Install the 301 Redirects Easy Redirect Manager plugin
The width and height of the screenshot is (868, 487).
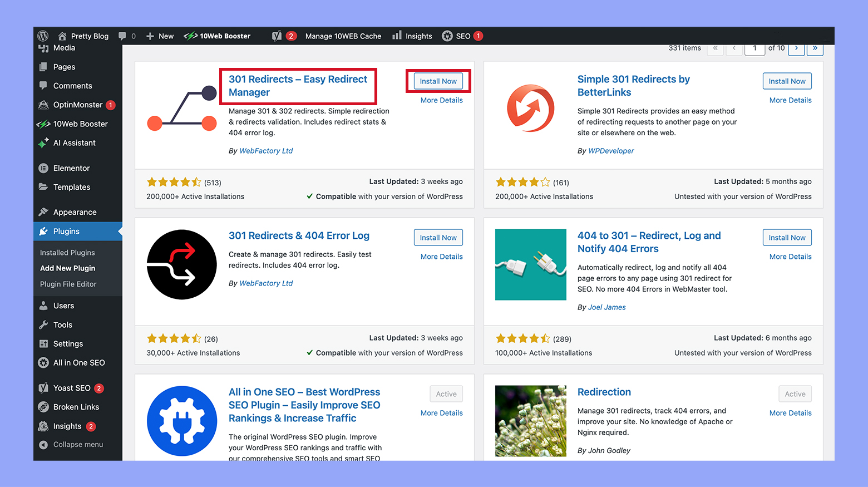point(438,81)
